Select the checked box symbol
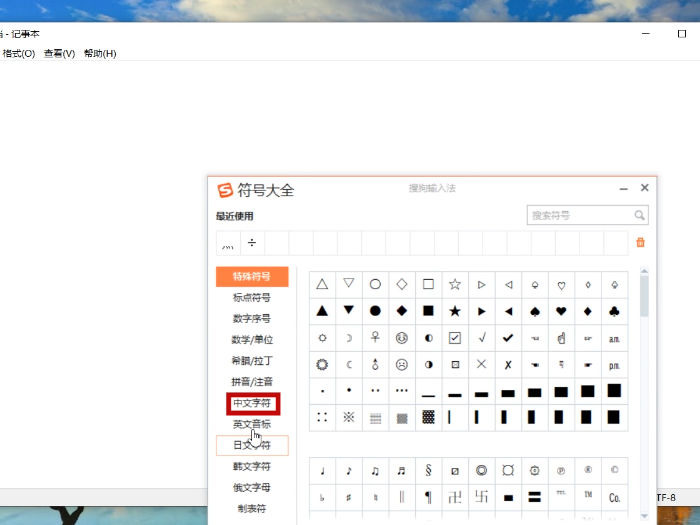700x525 pixels. pyautogui.click(x=455, y=338)
